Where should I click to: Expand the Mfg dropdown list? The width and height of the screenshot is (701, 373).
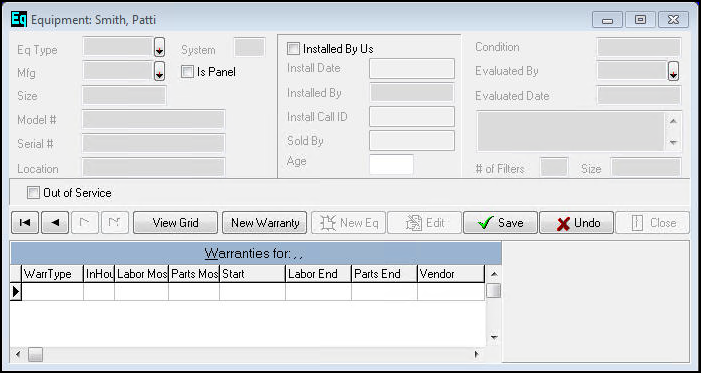[160, 72]
